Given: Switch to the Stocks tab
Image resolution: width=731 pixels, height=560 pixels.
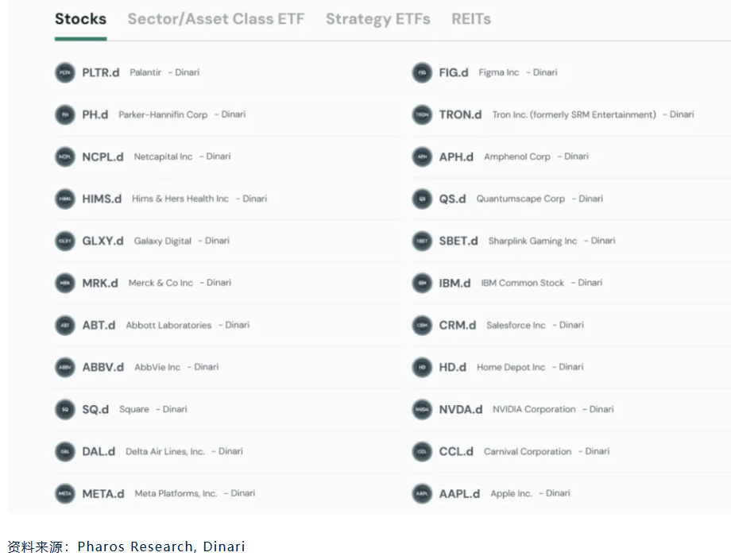Looking at the screenshot, I should pyautogui.click(x=80, y=19).
